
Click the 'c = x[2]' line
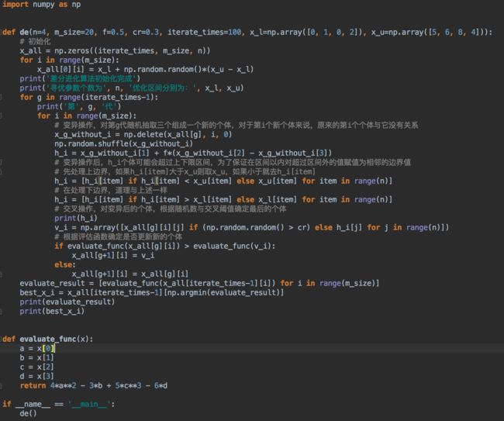[x=36, y=368]
